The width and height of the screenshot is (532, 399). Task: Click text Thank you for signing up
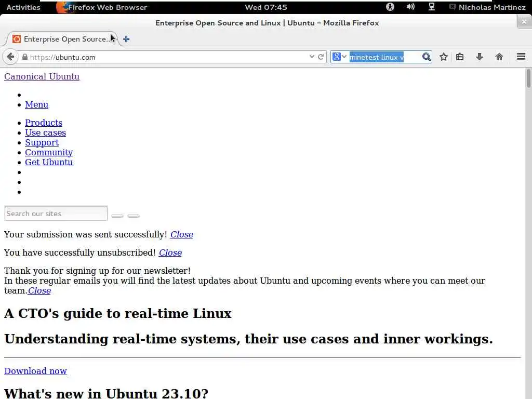click(97, 271)
